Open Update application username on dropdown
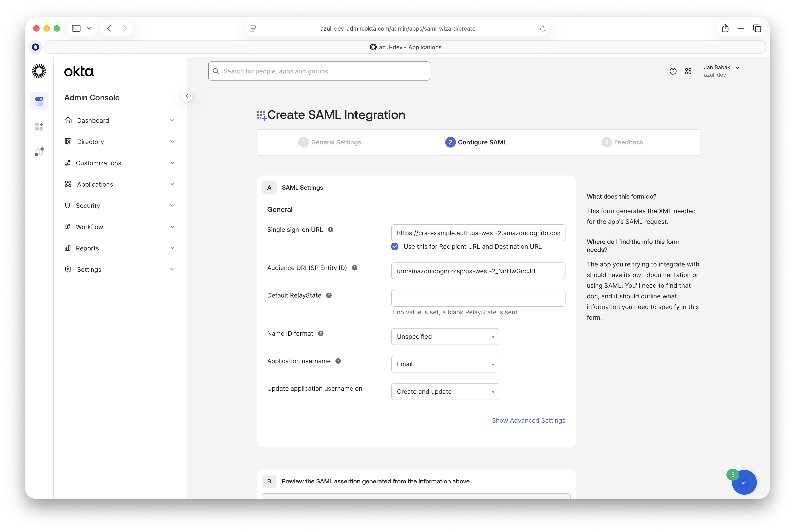This screenshot has width=795, height=532. click(445, 392)
